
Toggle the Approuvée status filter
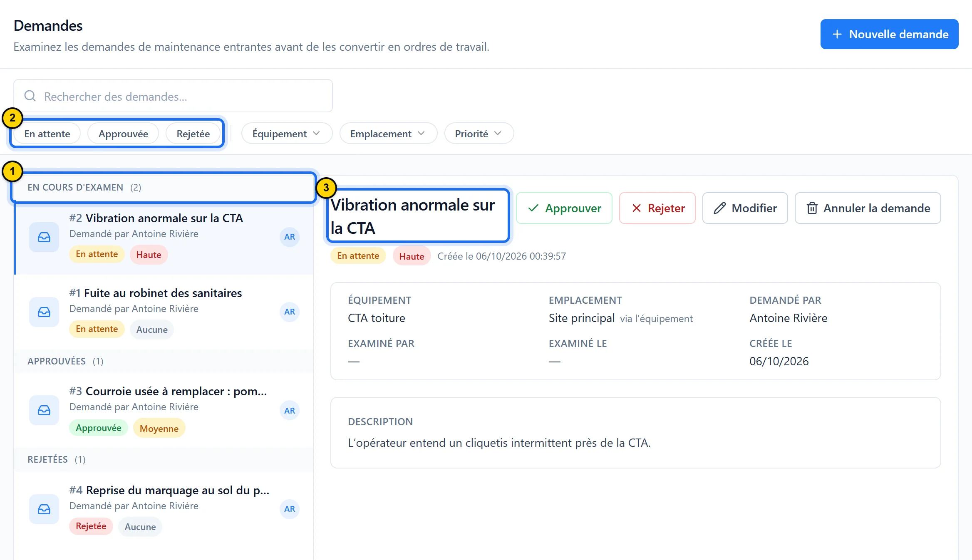(x=123, y=134)
